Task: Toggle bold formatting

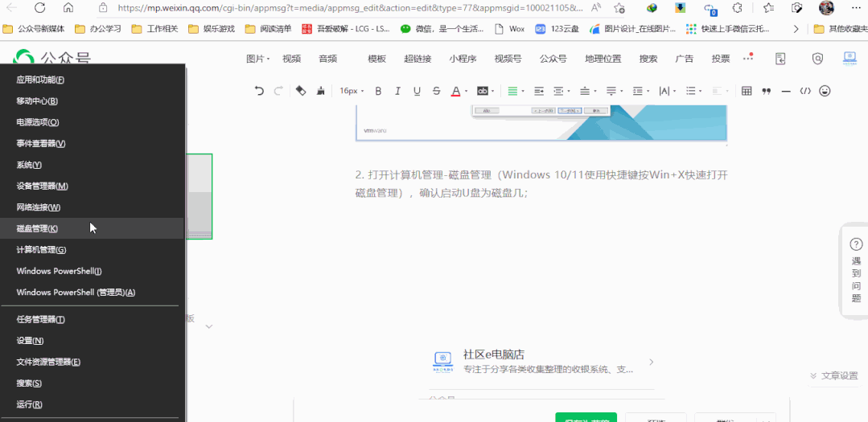Action: pos(378,92)
